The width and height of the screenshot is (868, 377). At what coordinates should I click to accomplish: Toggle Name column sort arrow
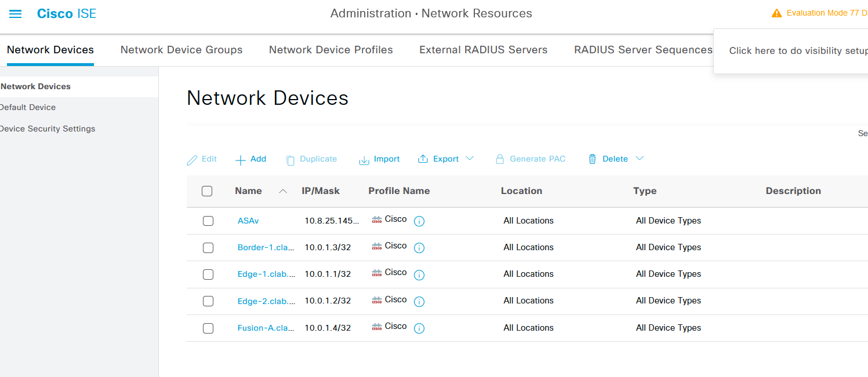point(283,191)
